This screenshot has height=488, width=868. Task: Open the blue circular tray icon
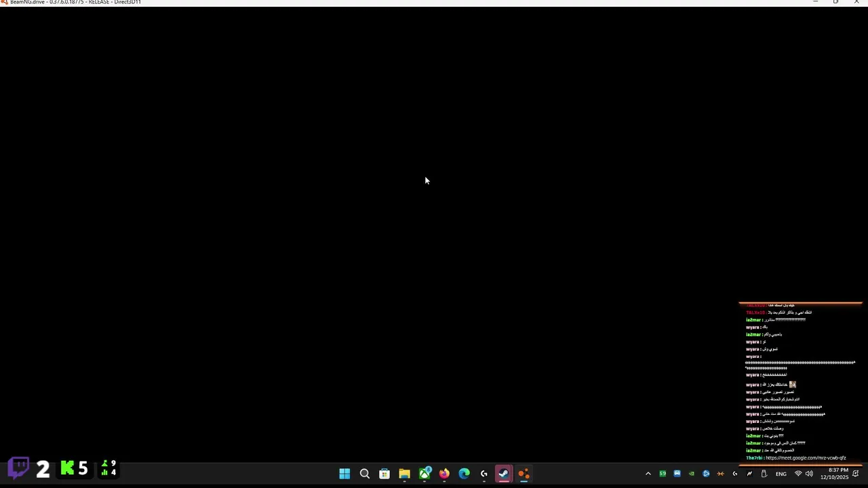pyautogui.click(x=706, y=474)
